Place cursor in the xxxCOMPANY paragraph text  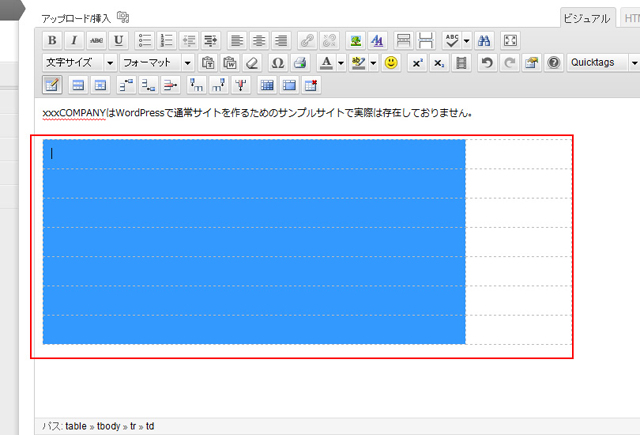(257, 113)
